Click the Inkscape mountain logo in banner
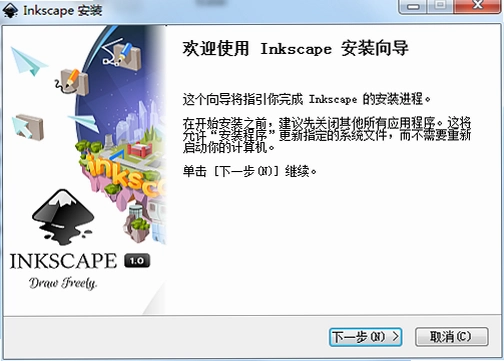This screenshot has width=504, height=361. click(63, 217)
